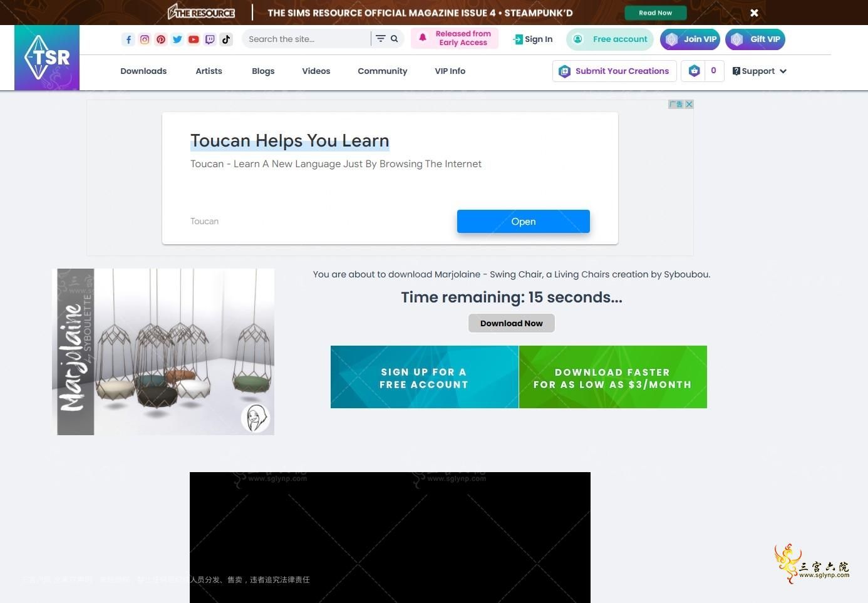The width and height of the screenshot is (868, 603).
Task: Open the Videos menu
Action: pos(316,71)
